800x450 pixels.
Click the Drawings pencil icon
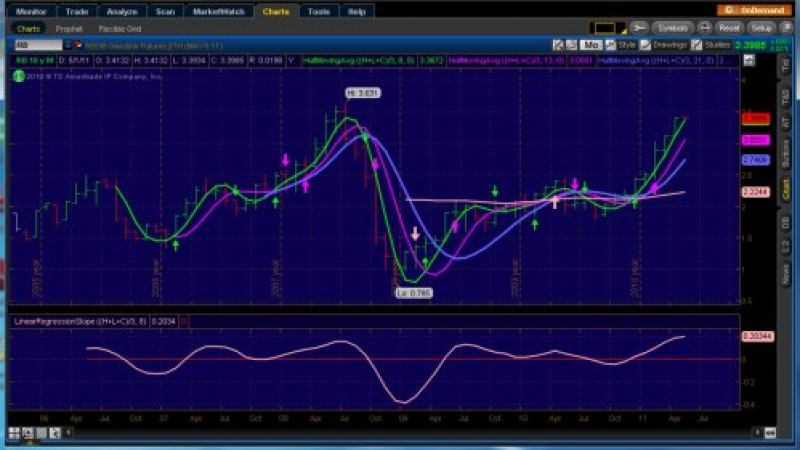[x=662, y=45]
